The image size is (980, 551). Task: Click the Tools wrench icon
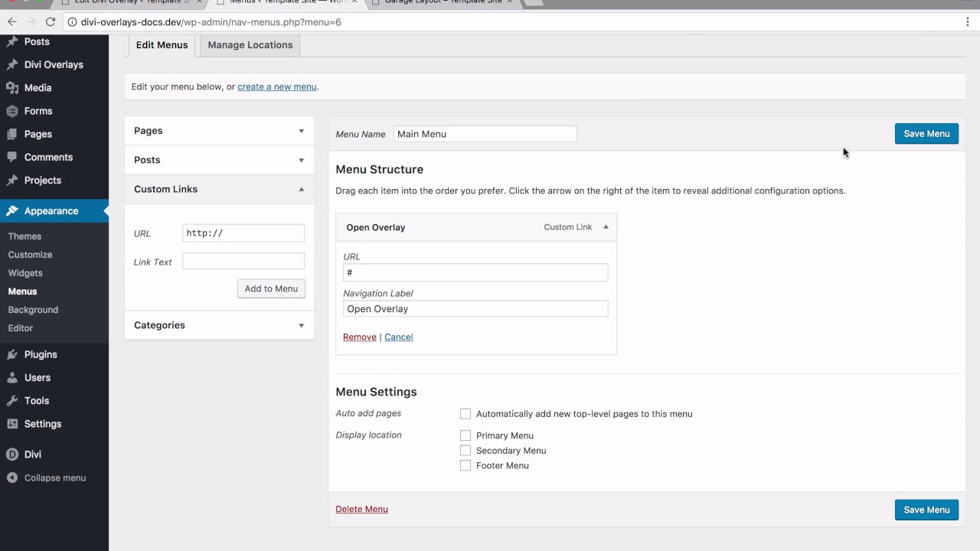(x=12, y=400)
